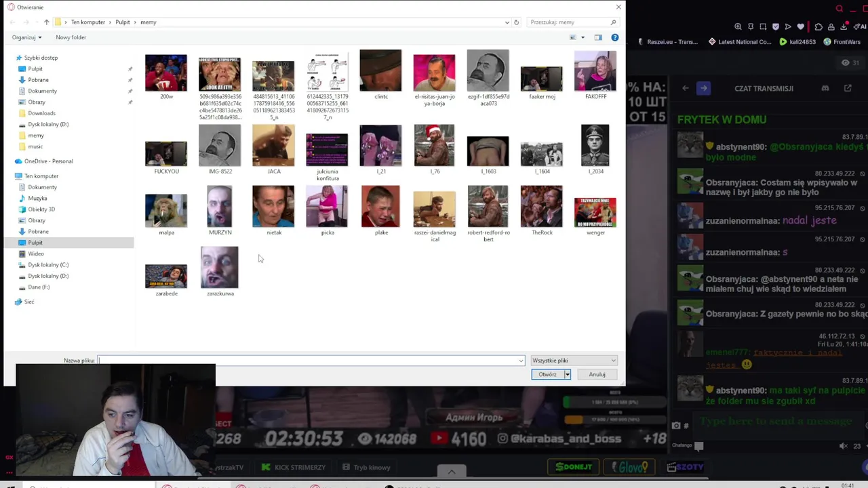Click the left arrow in chat header
This screenshot has width=868, height=488.
685,88
